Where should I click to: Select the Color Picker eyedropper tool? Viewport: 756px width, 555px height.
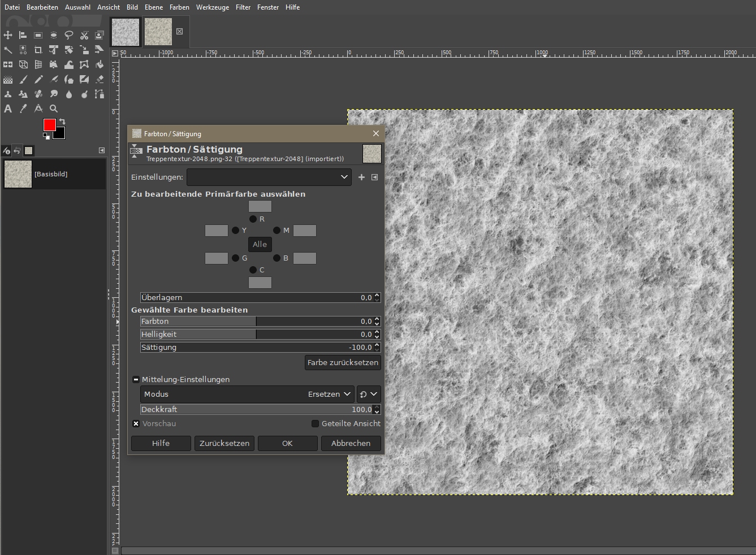23,109
